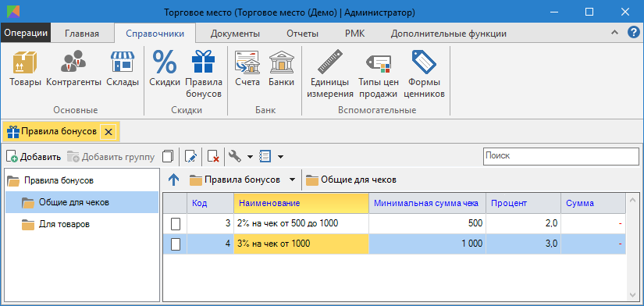Click the copy record toolbar icon
The height and width of the screenshot is (306, 644).
[x=168, y=156]
